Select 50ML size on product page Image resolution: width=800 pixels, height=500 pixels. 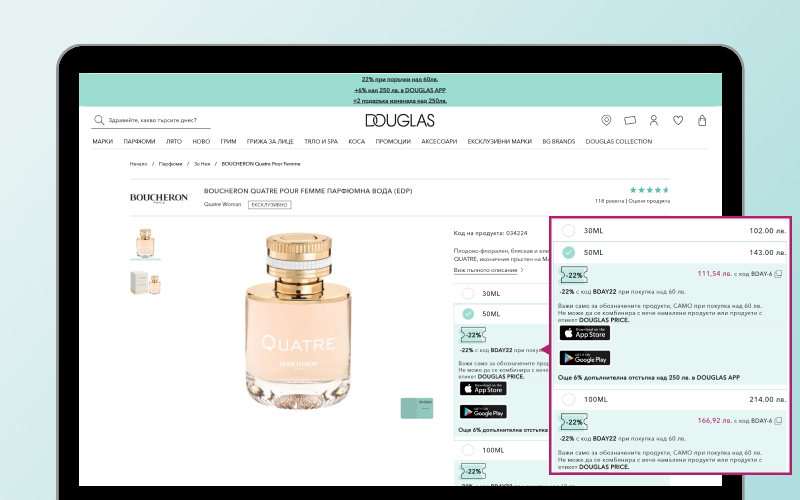[x=468, y=314]
